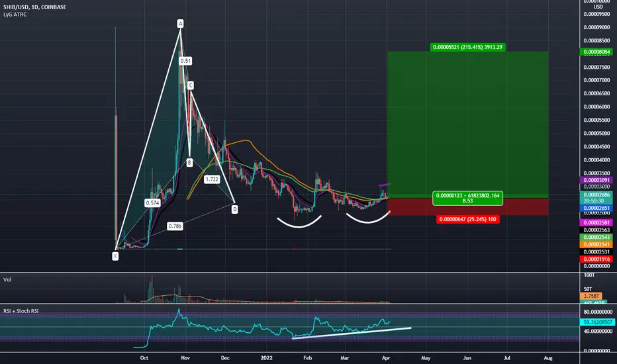Click the Mar label on time axis
This screenshot has height=364, width=617.
click(x=345, y=358)
